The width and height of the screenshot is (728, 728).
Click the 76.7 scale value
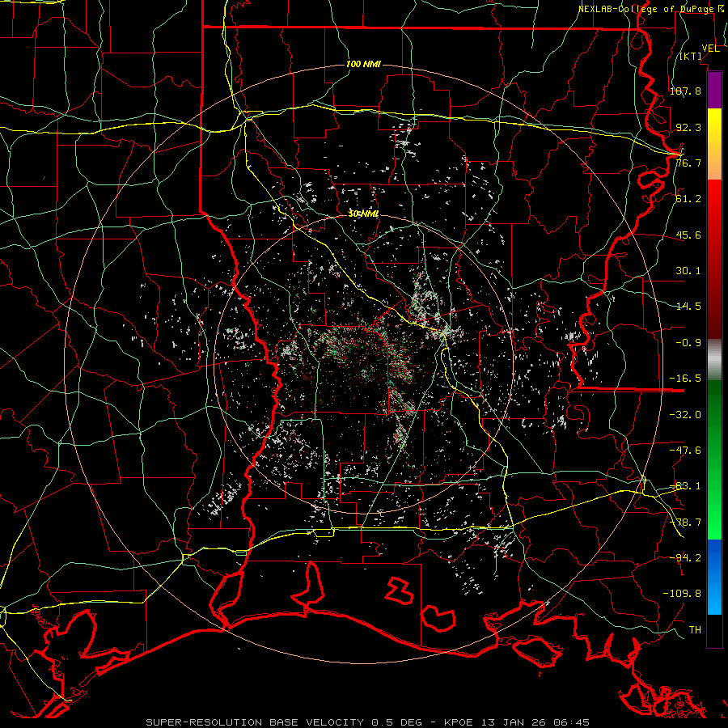[688, 163]
